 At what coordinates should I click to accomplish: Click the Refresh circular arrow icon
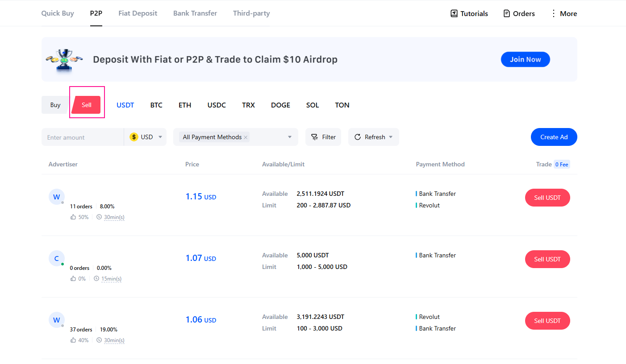358,137
